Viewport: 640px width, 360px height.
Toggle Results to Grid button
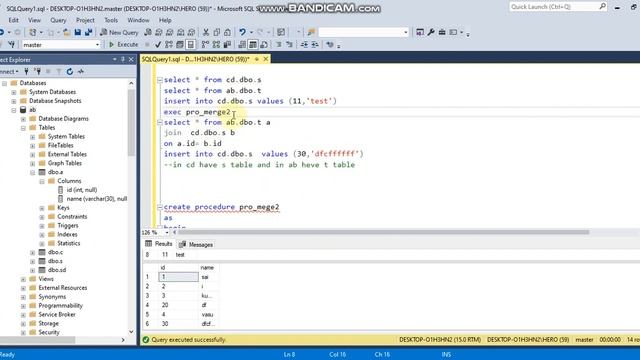[253, 44]
